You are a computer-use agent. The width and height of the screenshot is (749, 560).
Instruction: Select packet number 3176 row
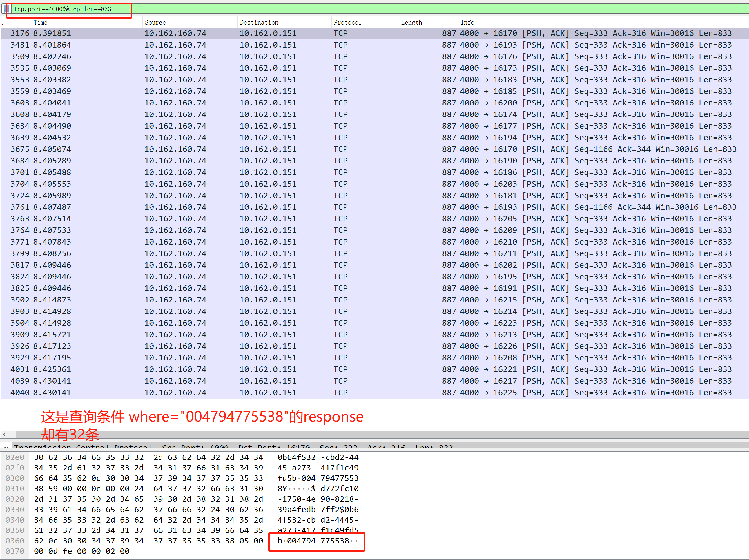click(375, 33)
